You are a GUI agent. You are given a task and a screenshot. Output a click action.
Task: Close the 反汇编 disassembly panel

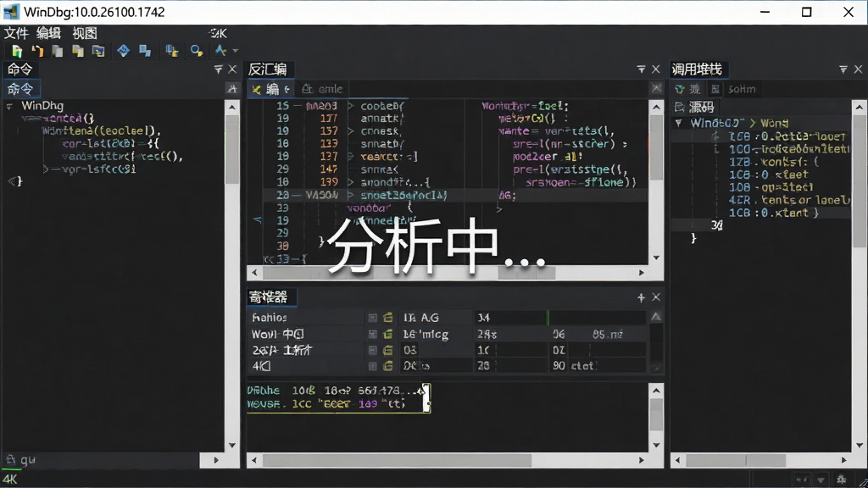point(656,69)
